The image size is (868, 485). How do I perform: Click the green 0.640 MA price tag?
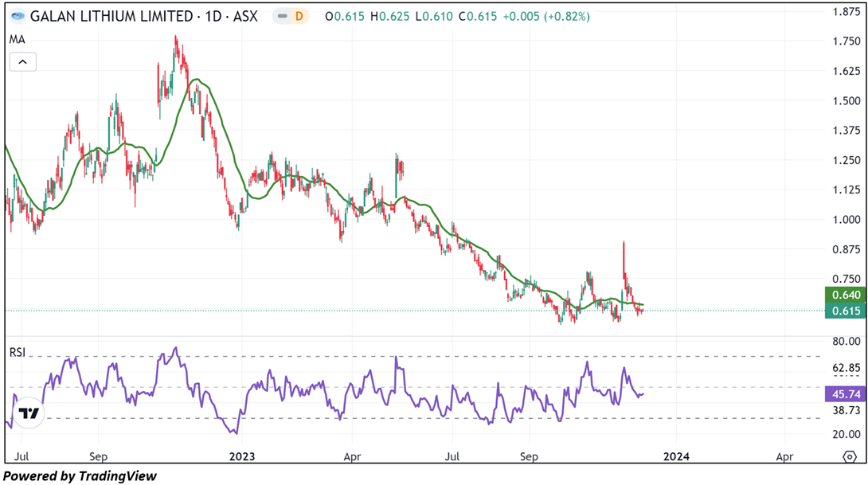pos(845,295)
